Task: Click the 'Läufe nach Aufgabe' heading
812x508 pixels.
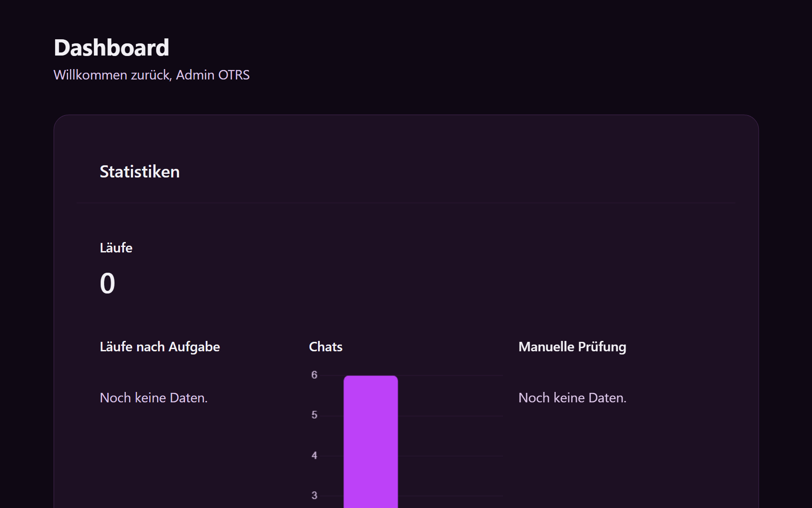Action: (x=160, y=347)
